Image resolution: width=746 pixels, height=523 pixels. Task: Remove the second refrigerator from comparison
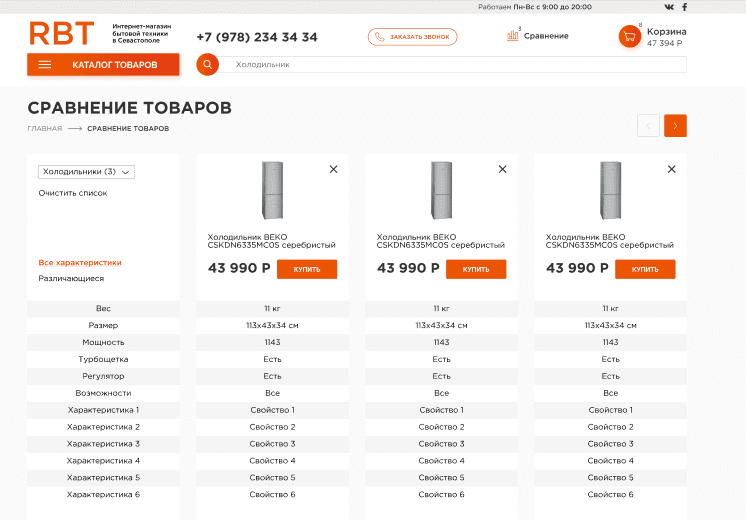(502, 170)
